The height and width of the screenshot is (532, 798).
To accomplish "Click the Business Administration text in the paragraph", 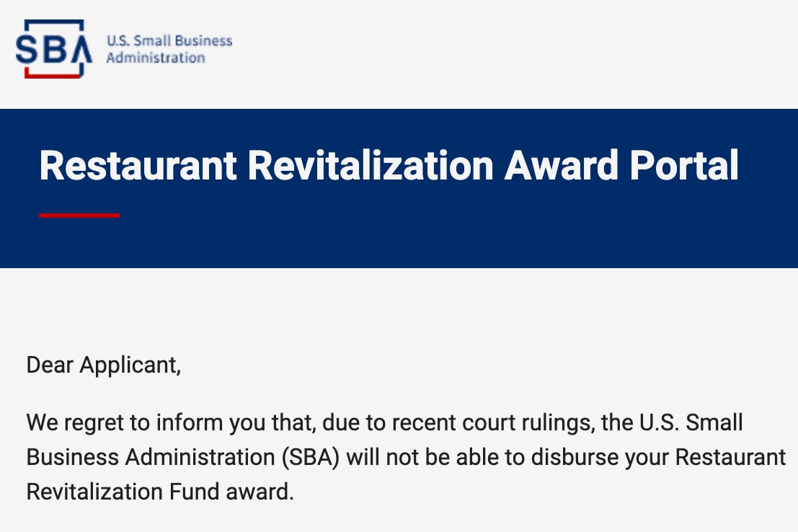I will tap(151, 457).
